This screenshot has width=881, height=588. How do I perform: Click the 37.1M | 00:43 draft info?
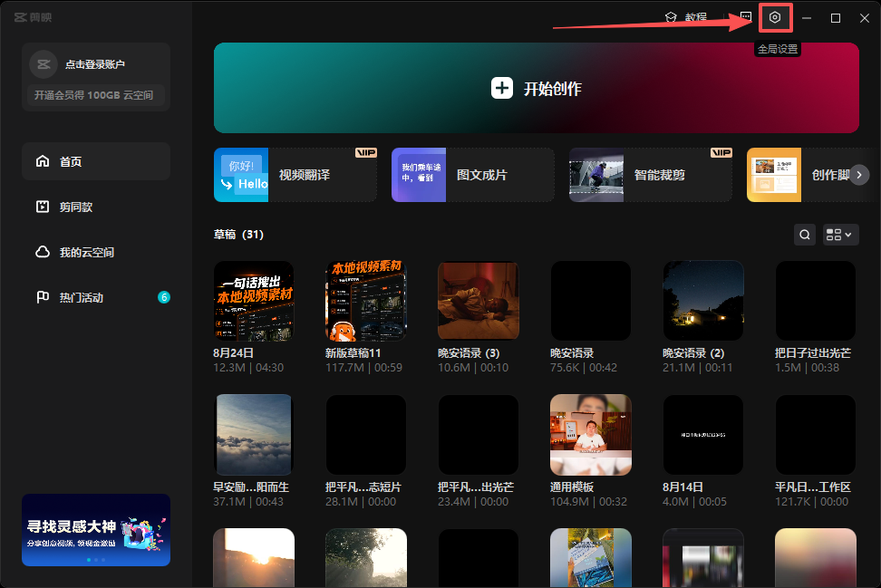click(248, 502)
